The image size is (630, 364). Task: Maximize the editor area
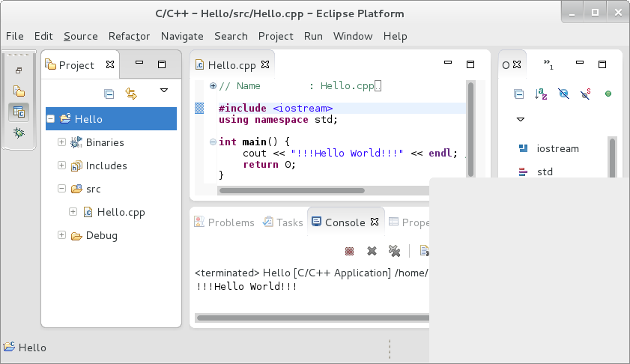coord(470,64)
